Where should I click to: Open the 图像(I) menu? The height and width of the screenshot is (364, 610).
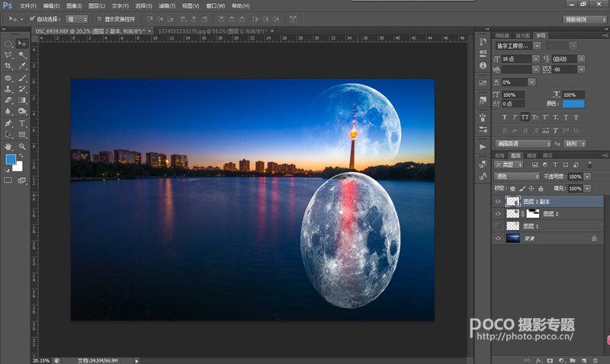coord(74,6)
